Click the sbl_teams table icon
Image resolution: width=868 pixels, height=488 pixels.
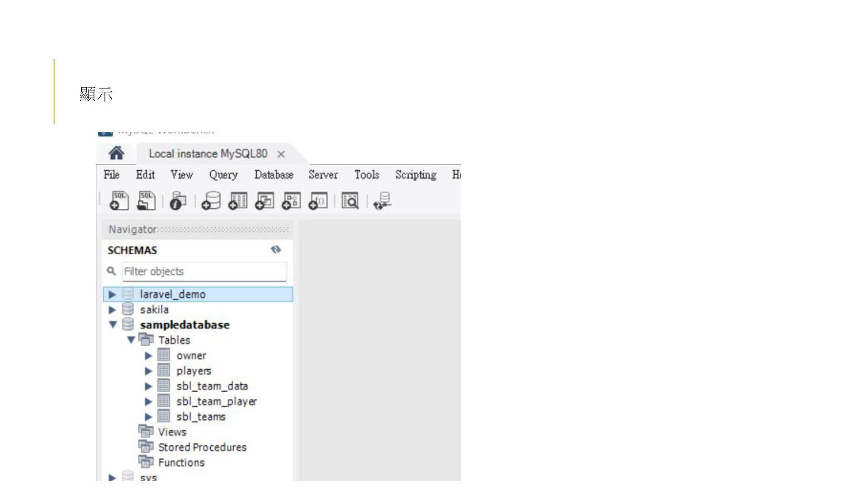164,416
